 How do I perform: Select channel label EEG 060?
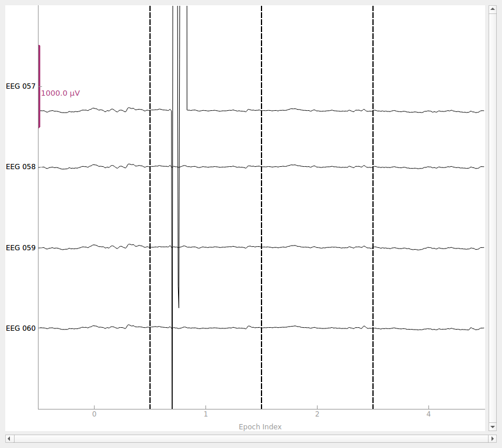point(20,328)
